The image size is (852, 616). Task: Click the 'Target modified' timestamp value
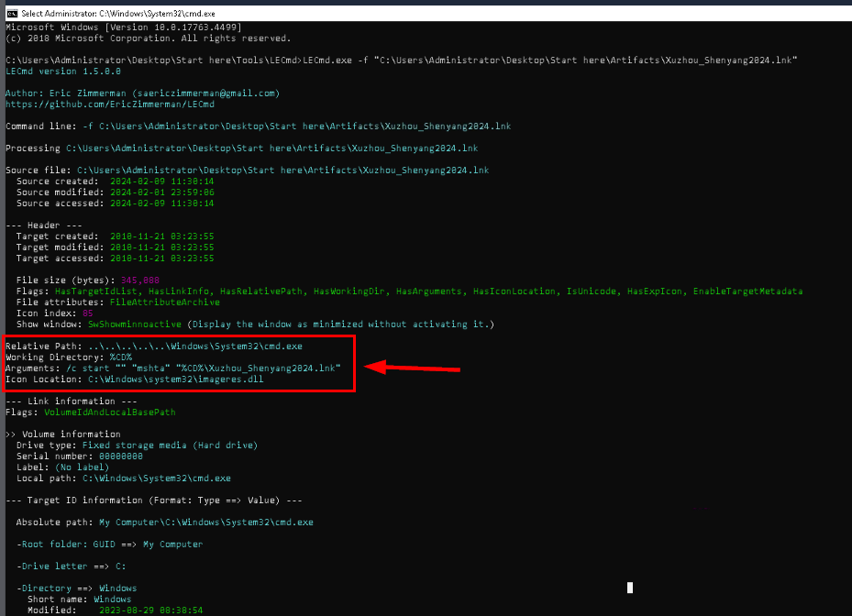click(162, 247)
